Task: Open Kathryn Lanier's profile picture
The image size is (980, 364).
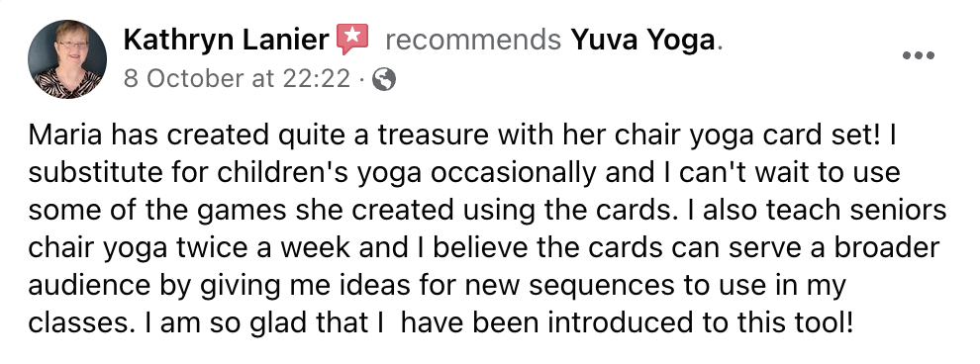Action: pyautogui.click(x=67, y=59)
